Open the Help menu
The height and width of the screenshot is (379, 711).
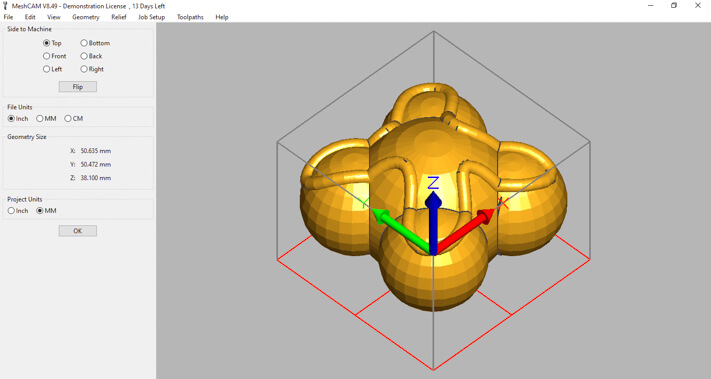[x=222, y=17]
